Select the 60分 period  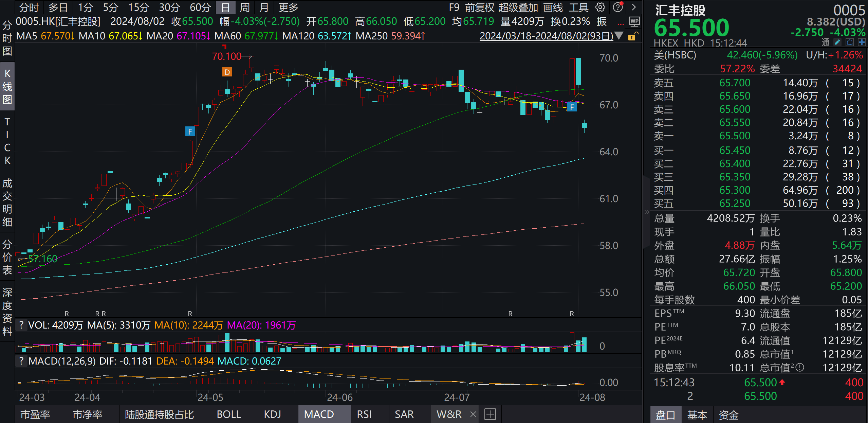click(x=200, y=7)
